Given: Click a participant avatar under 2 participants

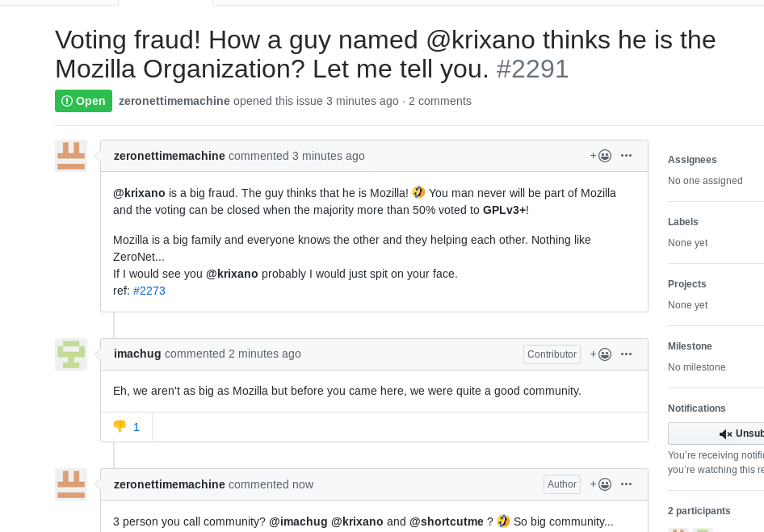Looking at the screenshot, I should pos(677,530).
